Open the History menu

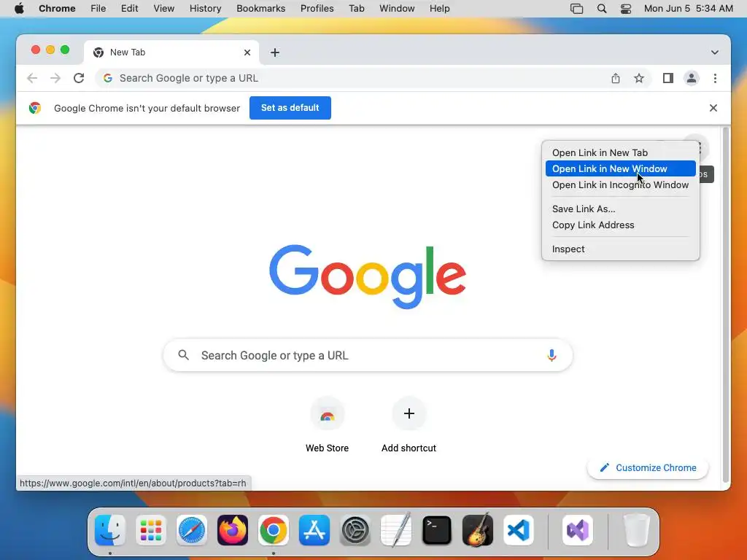(205, 9)
